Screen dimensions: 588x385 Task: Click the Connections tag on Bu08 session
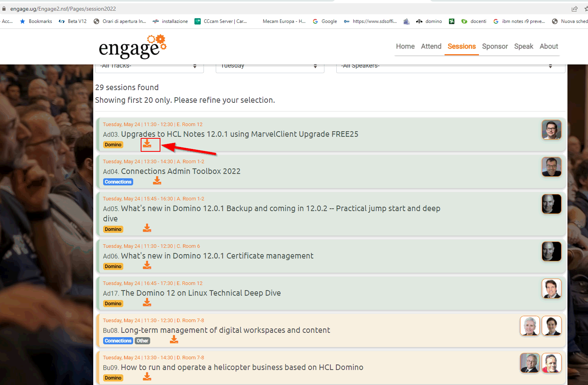tap(118, 341)
